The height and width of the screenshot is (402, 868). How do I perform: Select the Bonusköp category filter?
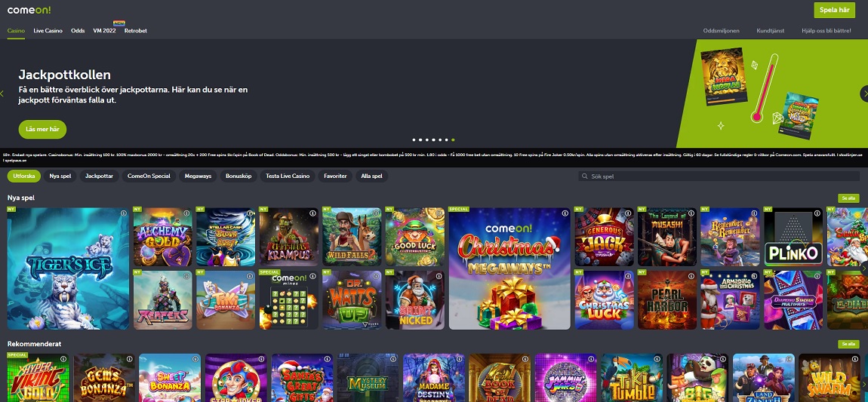(x=239, y=176)
